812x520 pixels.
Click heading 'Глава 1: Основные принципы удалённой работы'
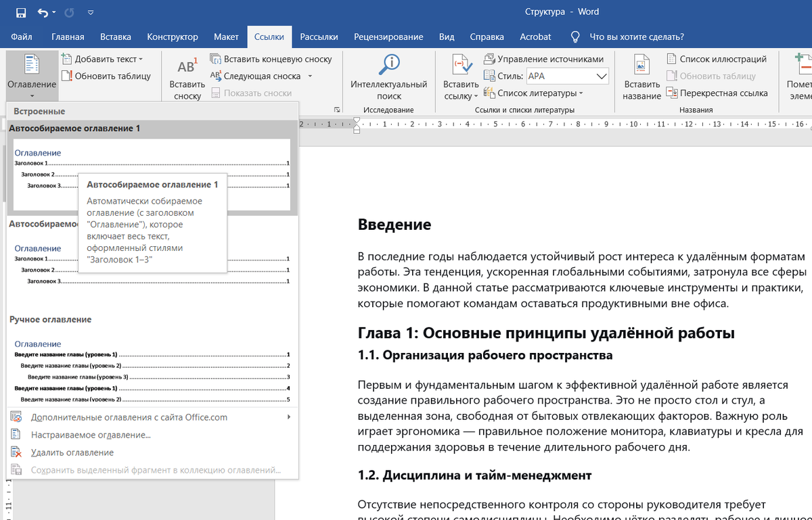[546, 333]
